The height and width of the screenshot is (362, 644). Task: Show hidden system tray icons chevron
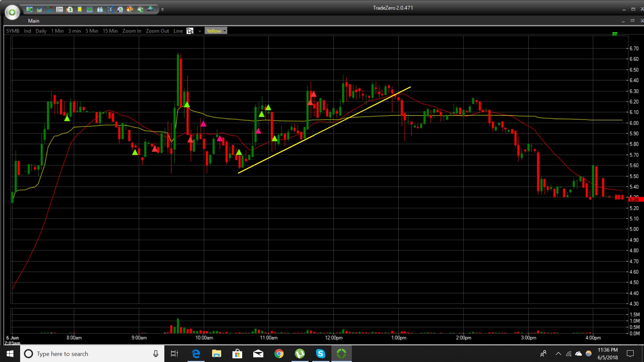click(x=558, y=354)
